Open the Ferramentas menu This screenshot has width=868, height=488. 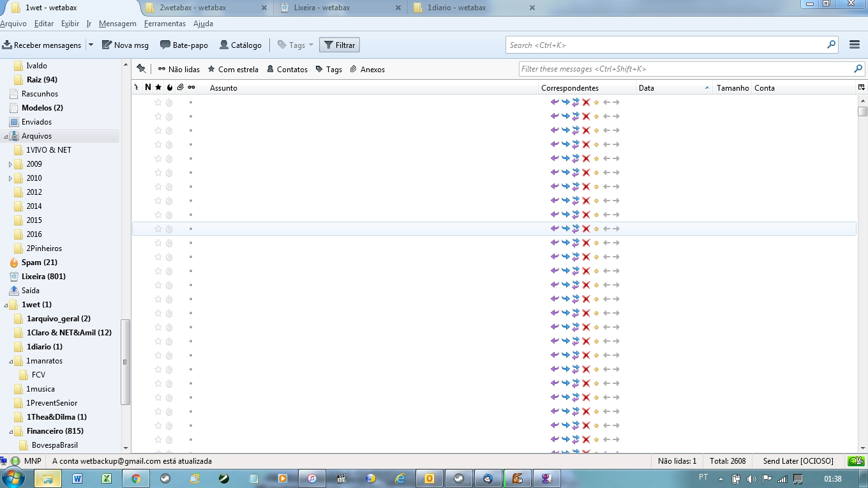click(x=165, y=24)
